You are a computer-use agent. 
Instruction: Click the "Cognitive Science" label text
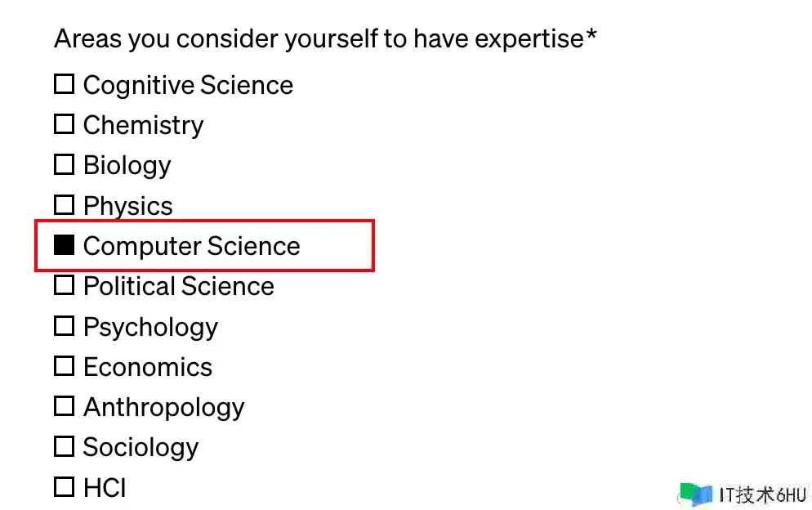[188, 85]
